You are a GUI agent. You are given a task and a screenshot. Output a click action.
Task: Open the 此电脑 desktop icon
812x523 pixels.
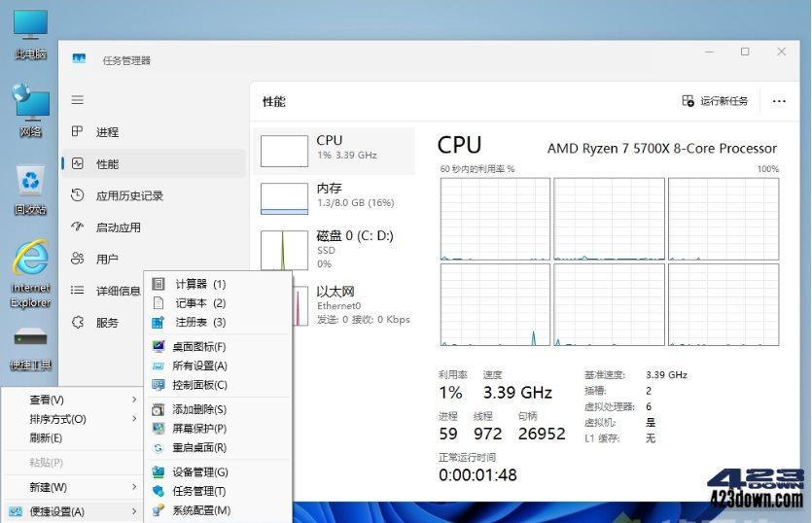click(x=30, y=34)
